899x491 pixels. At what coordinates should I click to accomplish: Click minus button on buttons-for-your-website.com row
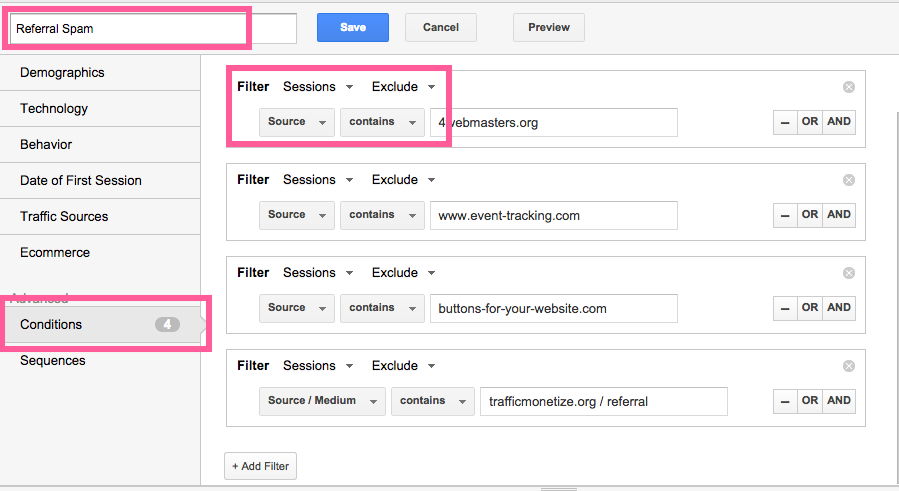pos(785,308)
